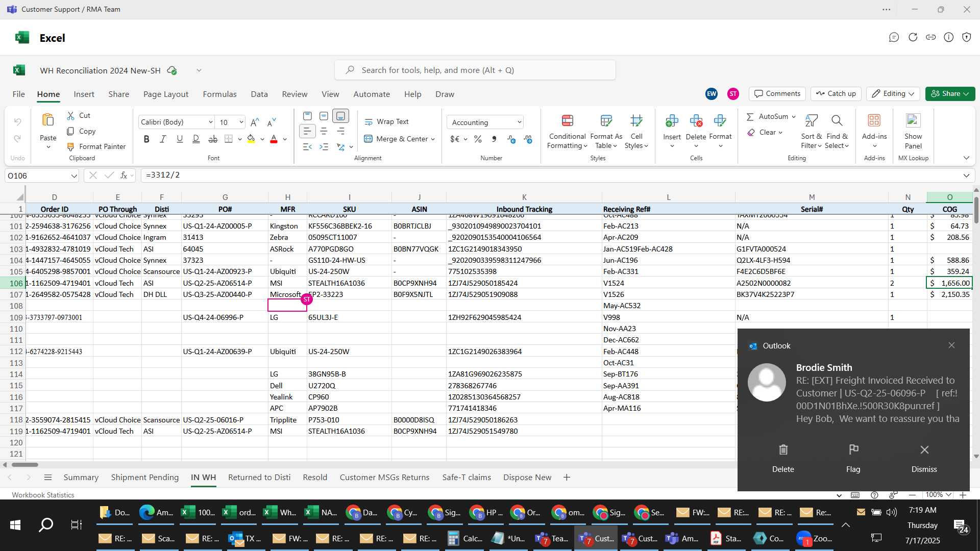Viewport: 980px width, 551px height.
Task: Click the Teams refresh icon
Action: [913, 37]
